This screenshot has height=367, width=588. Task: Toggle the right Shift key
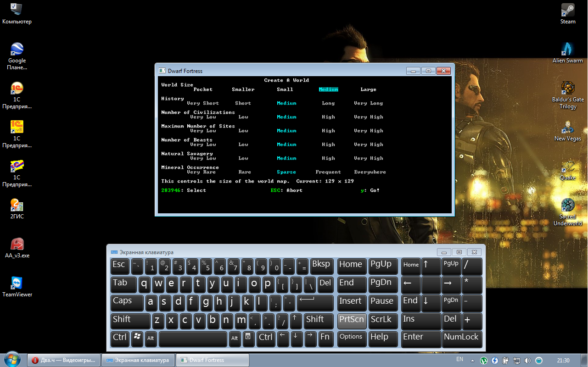tap(319, 321)
